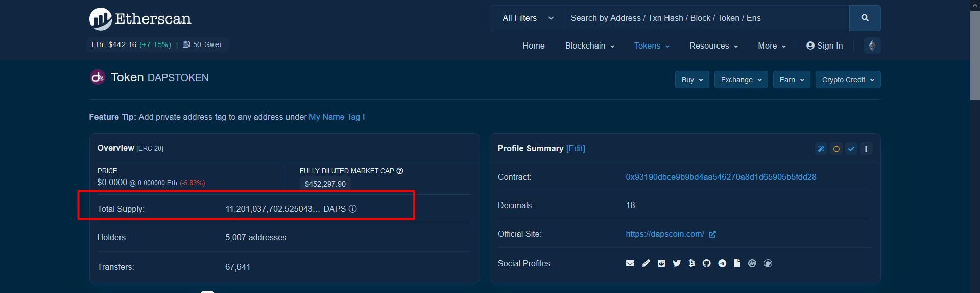Click the market cap help question icon
Image resolution: width=980 pixels, height=293 pixels.
pos(400,171)
